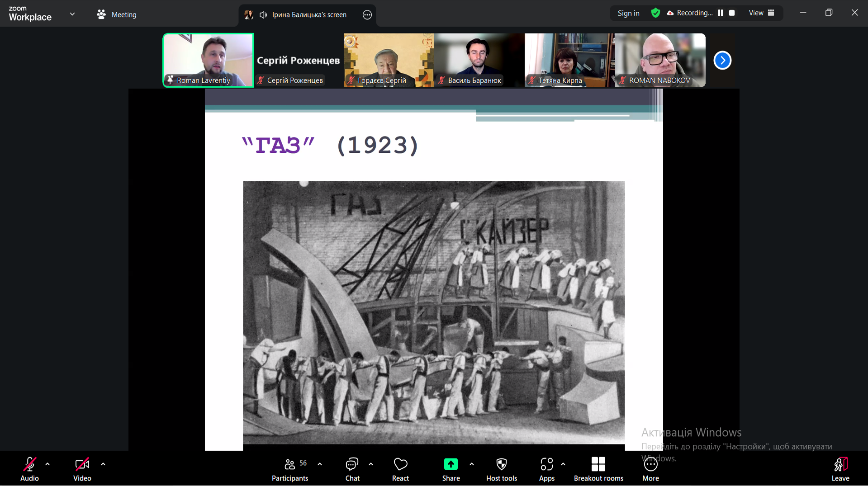Open the Meeting info menu

pyautogui.click(x=117, y=14)
